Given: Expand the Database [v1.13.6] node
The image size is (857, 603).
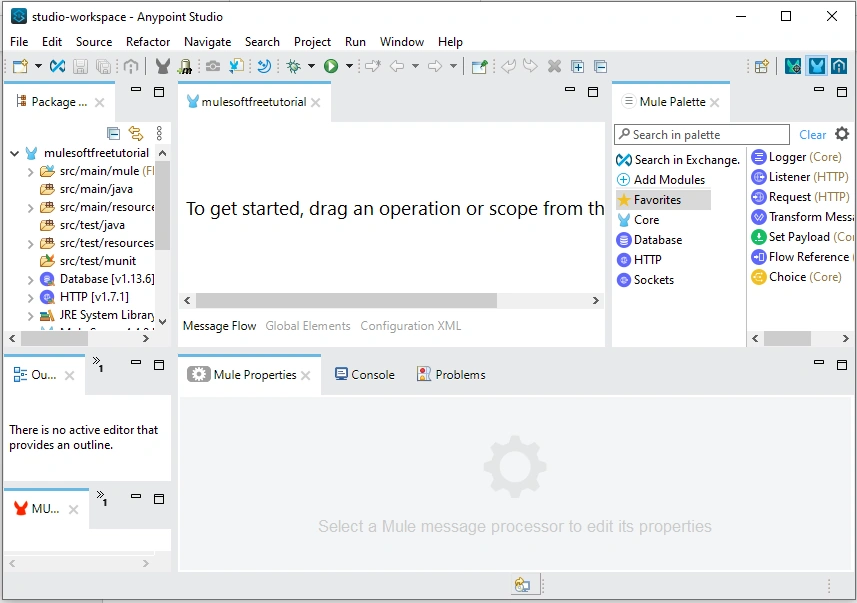Looking at the screenshot, I should click(x=31, y=280).
